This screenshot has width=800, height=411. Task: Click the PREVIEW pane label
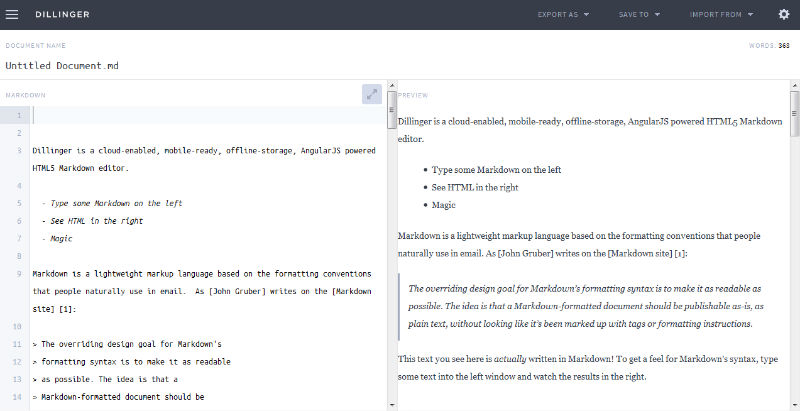413,95
